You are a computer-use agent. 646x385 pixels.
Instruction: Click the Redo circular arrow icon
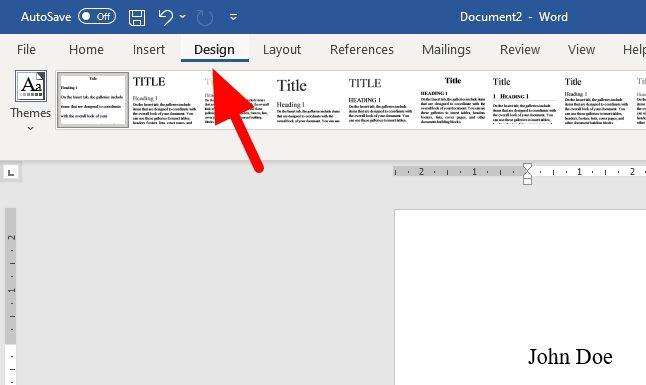(205, 18)
